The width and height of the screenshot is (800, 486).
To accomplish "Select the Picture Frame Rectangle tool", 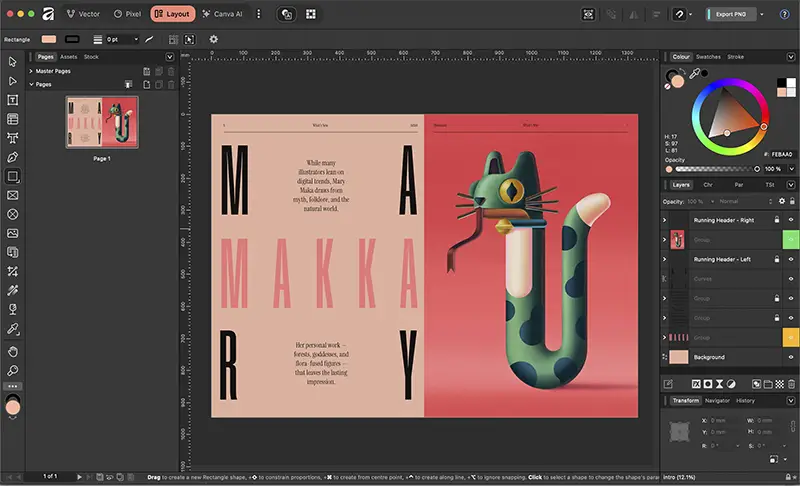I will pos(13,195).
